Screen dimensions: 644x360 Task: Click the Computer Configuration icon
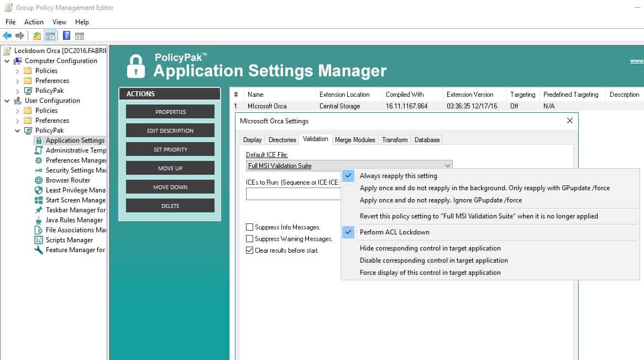click(x=18, y=61)
